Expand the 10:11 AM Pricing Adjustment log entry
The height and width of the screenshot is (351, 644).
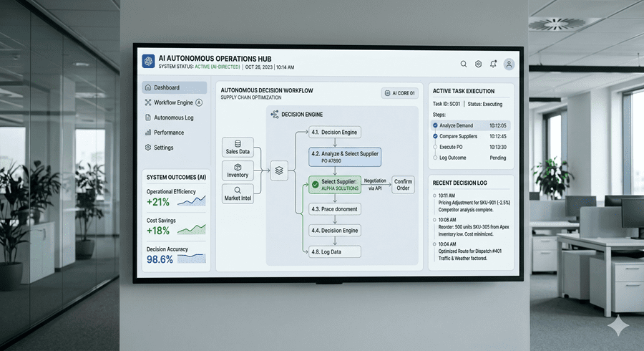[471, 203]
